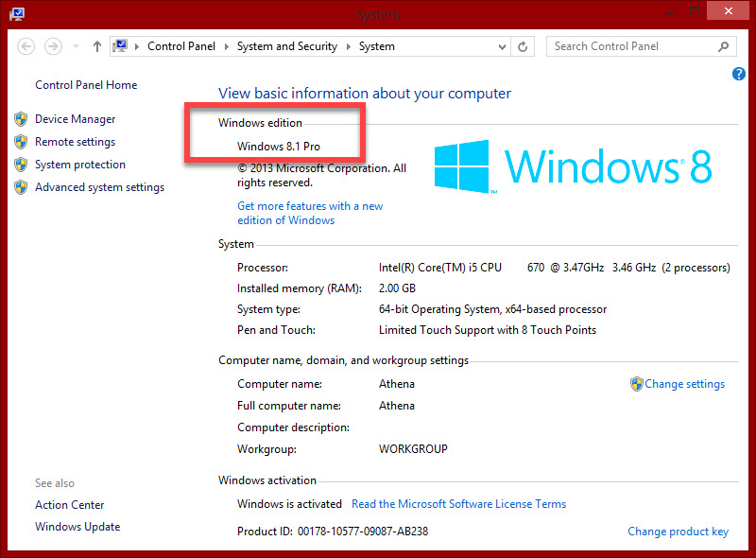Image resolution: width=756 pixels, height=558 pixels.
Task: Open Control Panel Home
Action: [x=86, y=85]
